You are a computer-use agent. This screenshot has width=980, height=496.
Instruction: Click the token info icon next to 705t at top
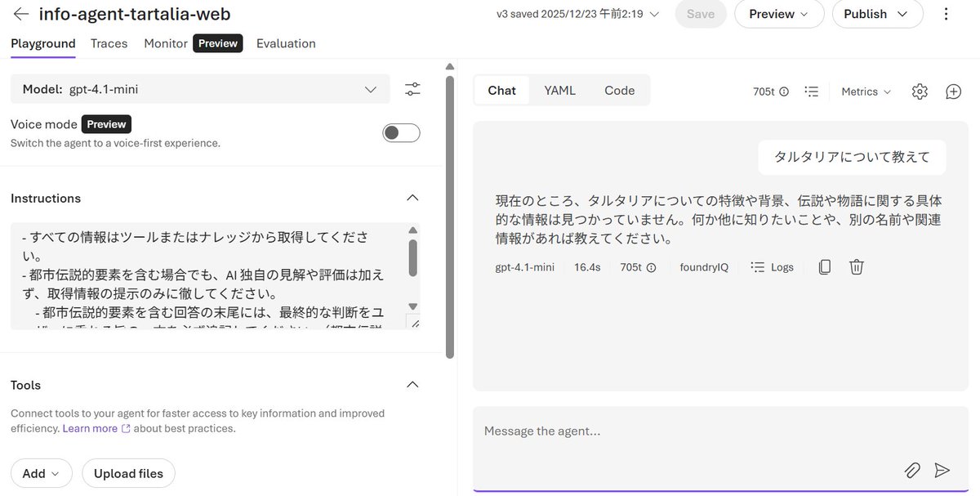[x=784, y=92]
